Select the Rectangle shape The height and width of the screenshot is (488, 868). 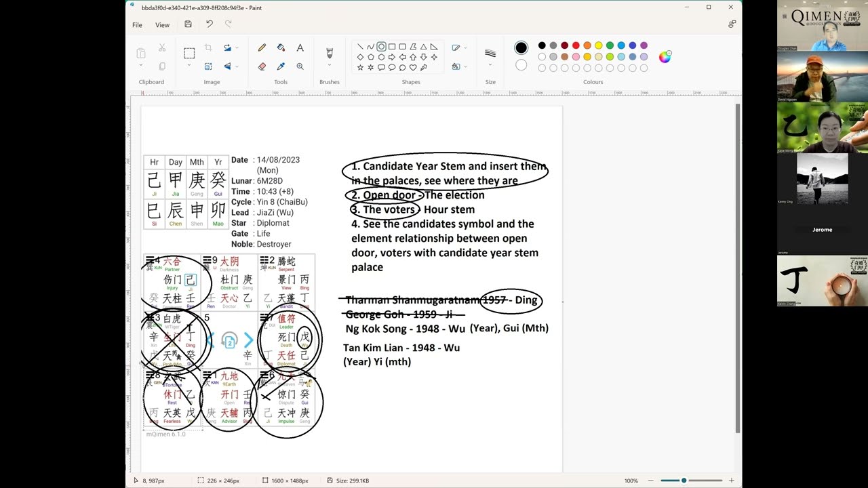click(392, 47)
